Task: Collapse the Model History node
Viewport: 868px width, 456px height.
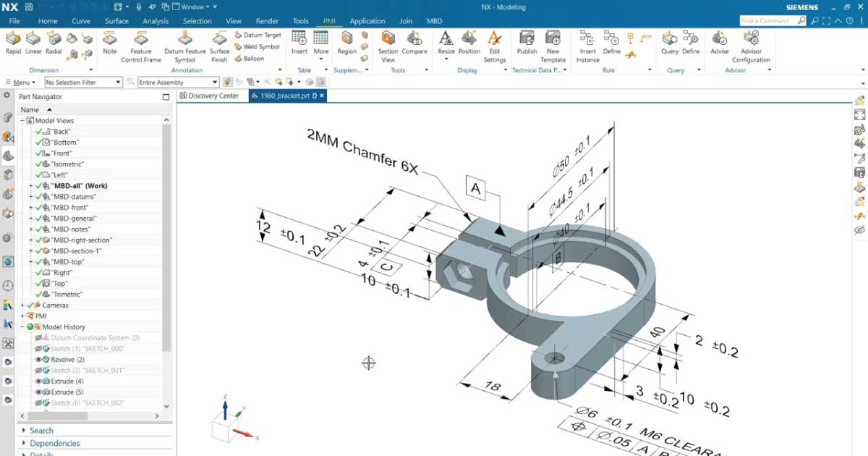Action: [22, 327]
